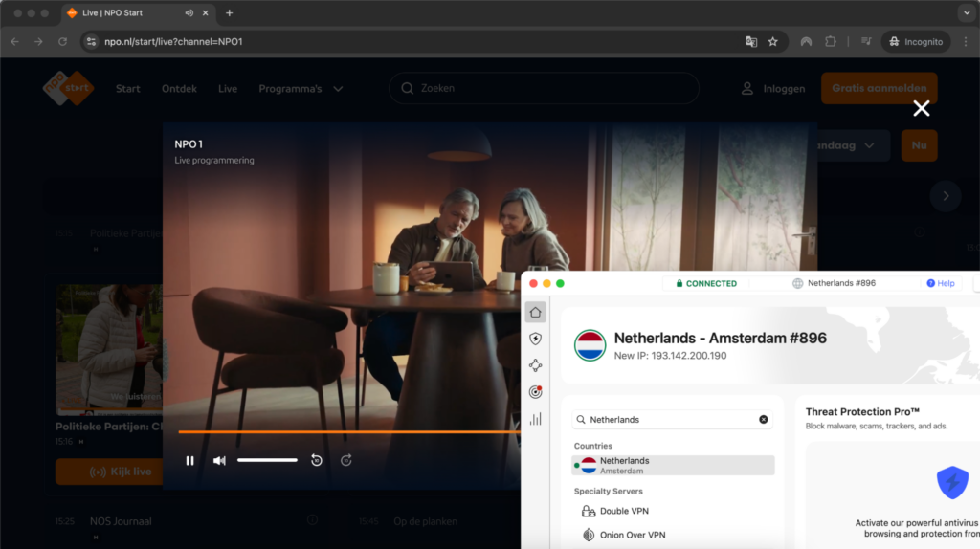Open the Start menu item on NPO
980x549 pixels.
click(127, 89)
